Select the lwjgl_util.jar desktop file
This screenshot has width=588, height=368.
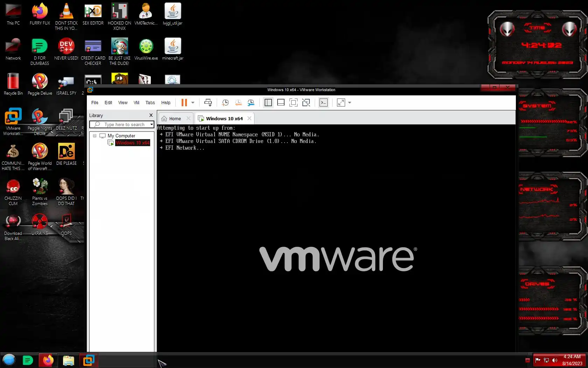click(173, 14)
